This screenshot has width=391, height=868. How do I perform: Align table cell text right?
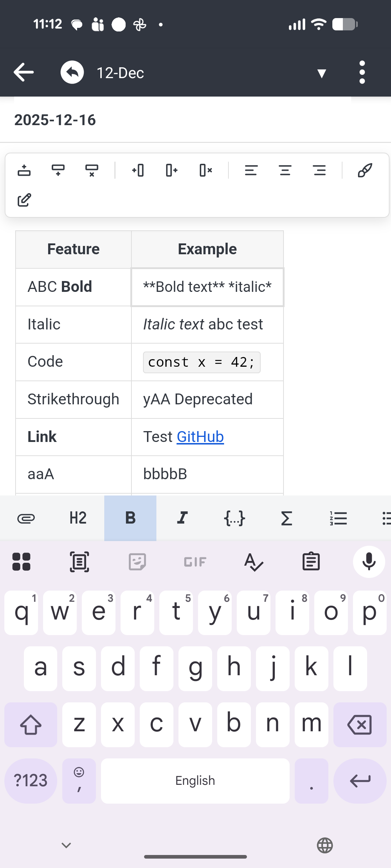coord(319,170)
